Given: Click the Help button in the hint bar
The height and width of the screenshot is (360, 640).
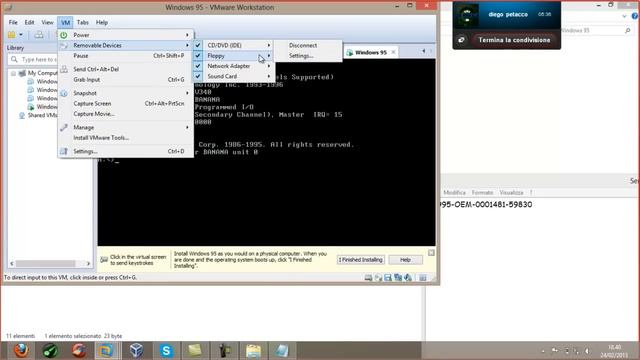Looking at the screenshot, I should click(x=405, y=260).
